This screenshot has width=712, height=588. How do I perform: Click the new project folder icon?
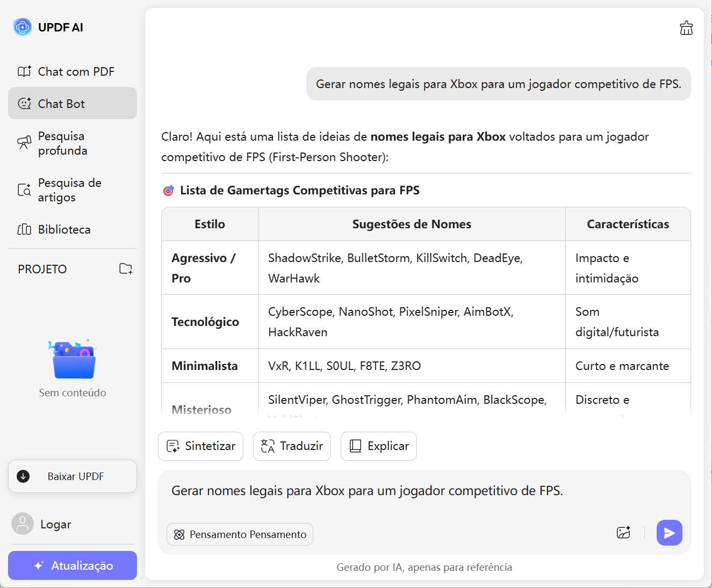[126, 269]
